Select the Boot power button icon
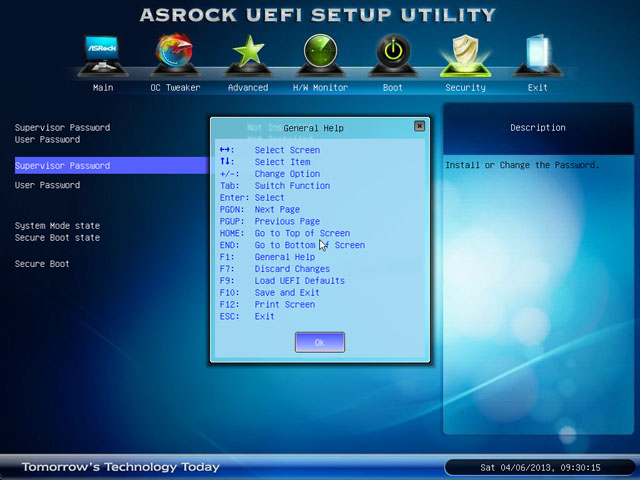Screen dimensions: 640x480 click(393, 56)
